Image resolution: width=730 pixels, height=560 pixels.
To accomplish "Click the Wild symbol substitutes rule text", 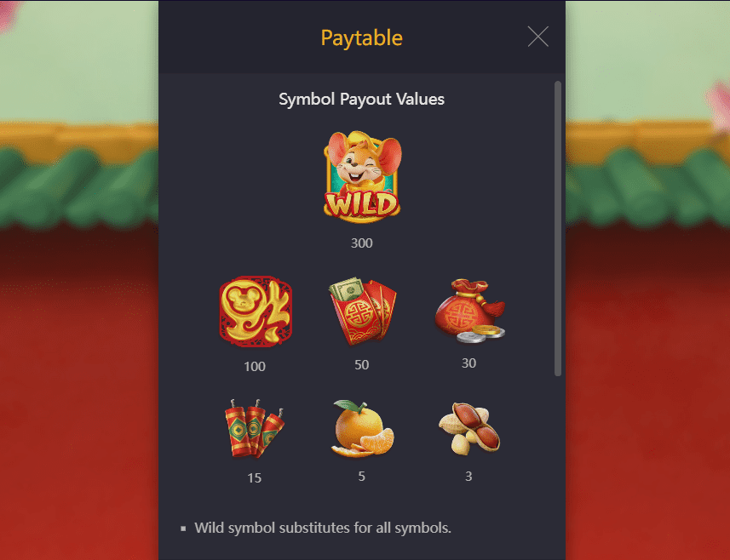I will (323, 528).
